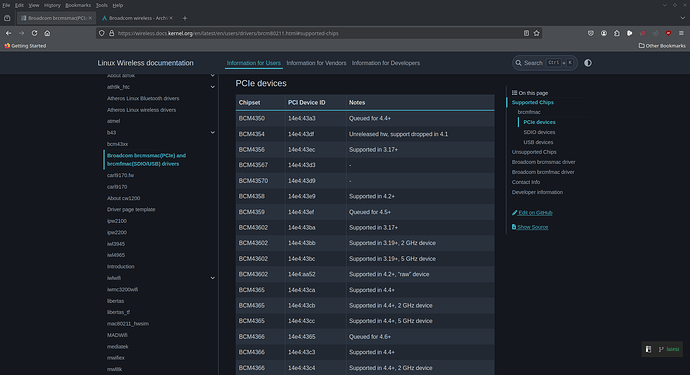Open Getting Started bookmark

[25, 45]
